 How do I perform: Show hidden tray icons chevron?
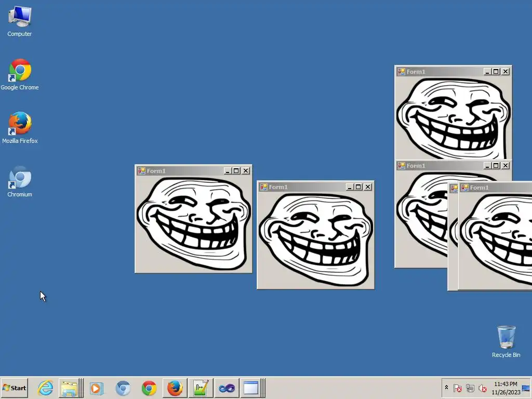[446, 388]
